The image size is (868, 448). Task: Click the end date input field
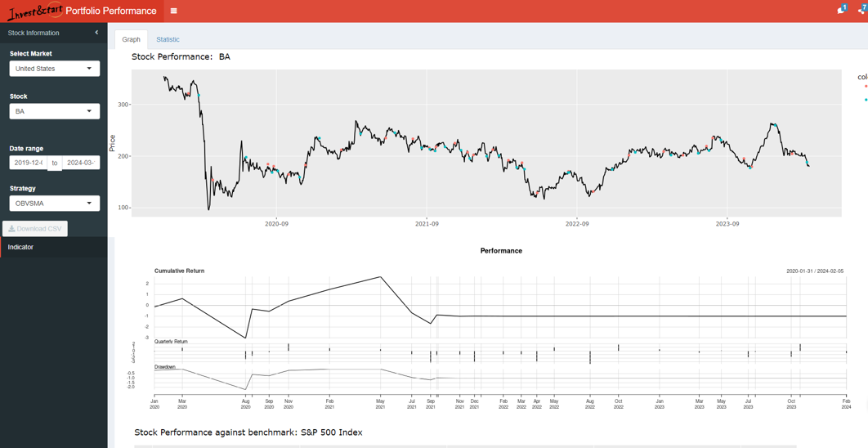(x=81, y=163)
